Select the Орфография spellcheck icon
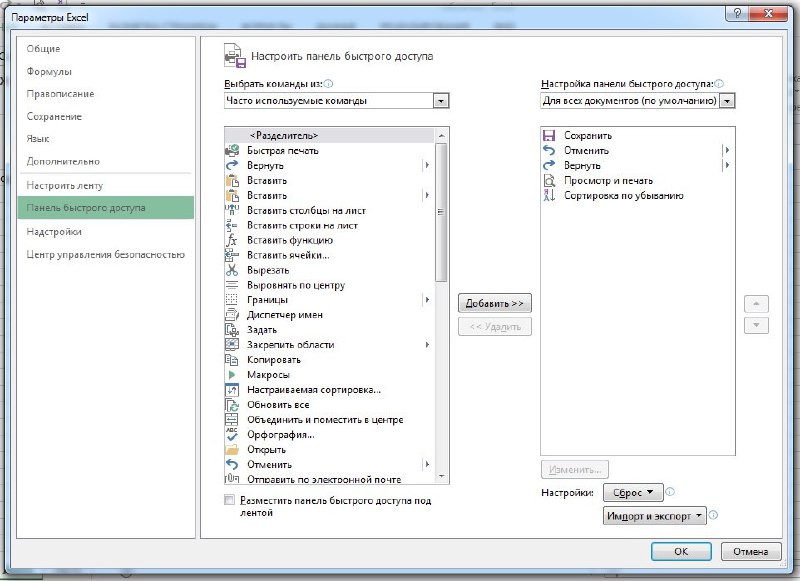This screenshot has height=581, width=800. click(232, 435)
